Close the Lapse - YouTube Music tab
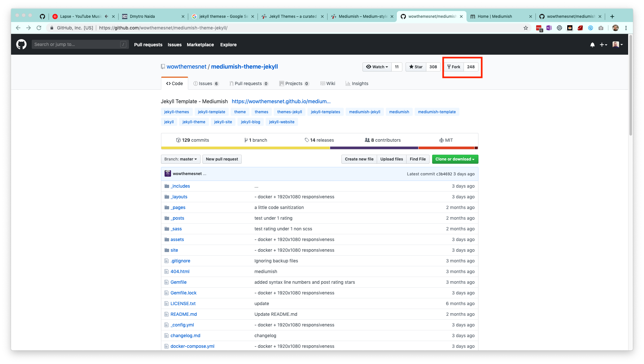 [x=113, y=17]
